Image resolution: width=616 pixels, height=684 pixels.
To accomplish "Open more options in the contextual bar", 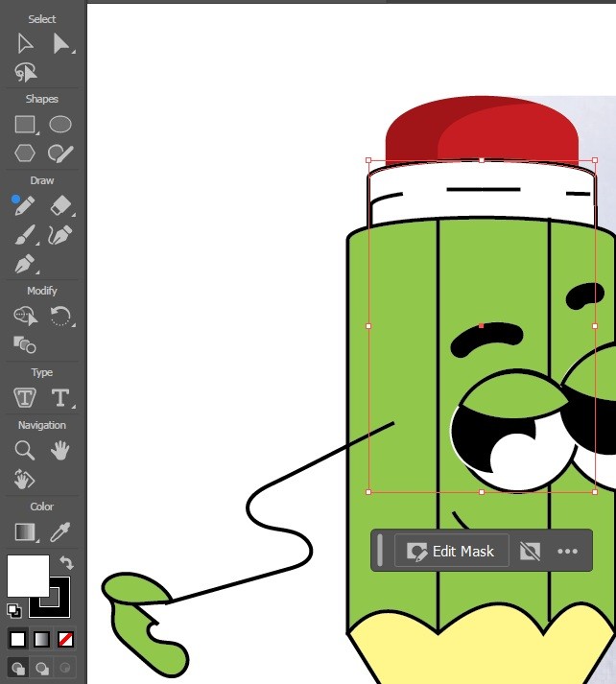I will point(568,552).
